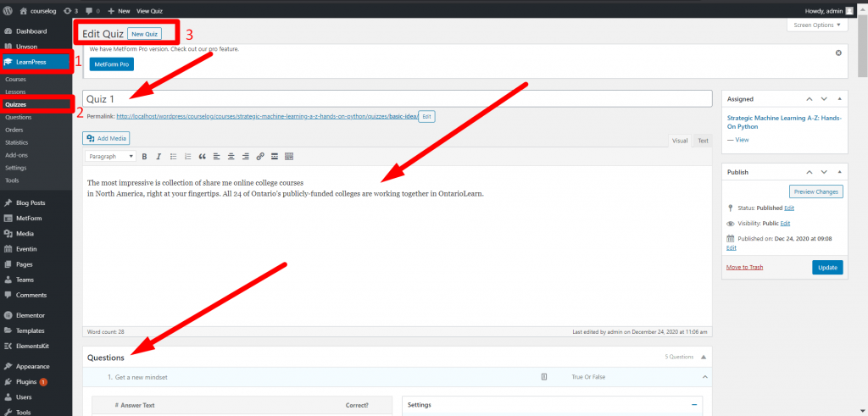This screenshot has height=416, width=868.
Task: Click the New content item
Action: point(119,10)
